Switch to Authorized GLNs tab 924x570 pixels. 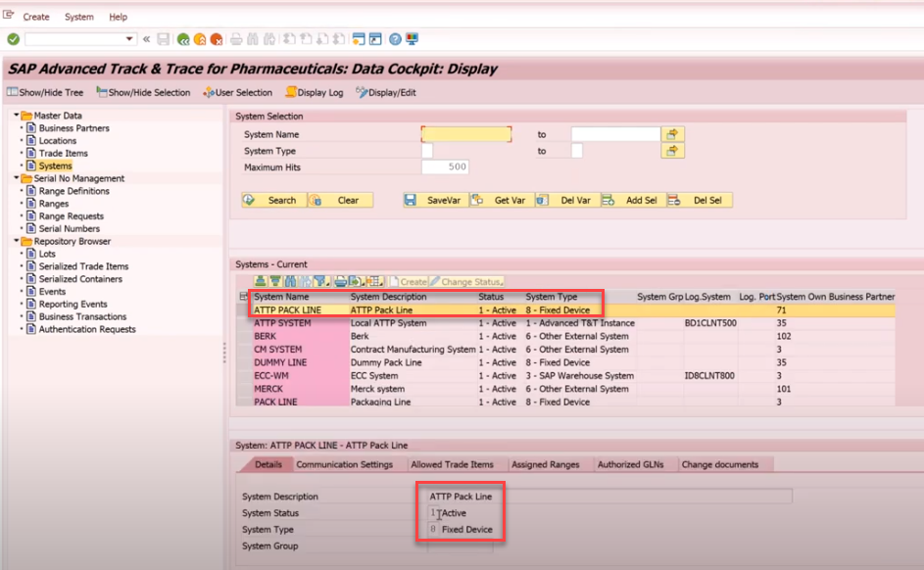(630, 464)
